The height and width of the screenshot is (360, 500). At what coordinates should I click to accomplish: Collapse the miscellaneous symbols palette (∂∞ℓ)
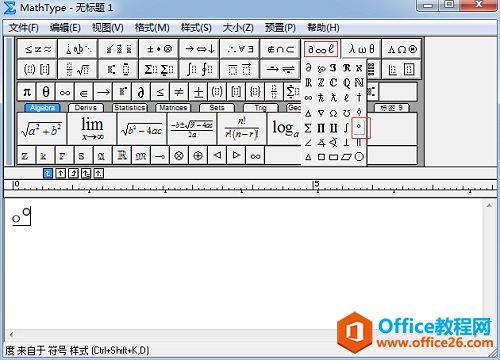321,49
